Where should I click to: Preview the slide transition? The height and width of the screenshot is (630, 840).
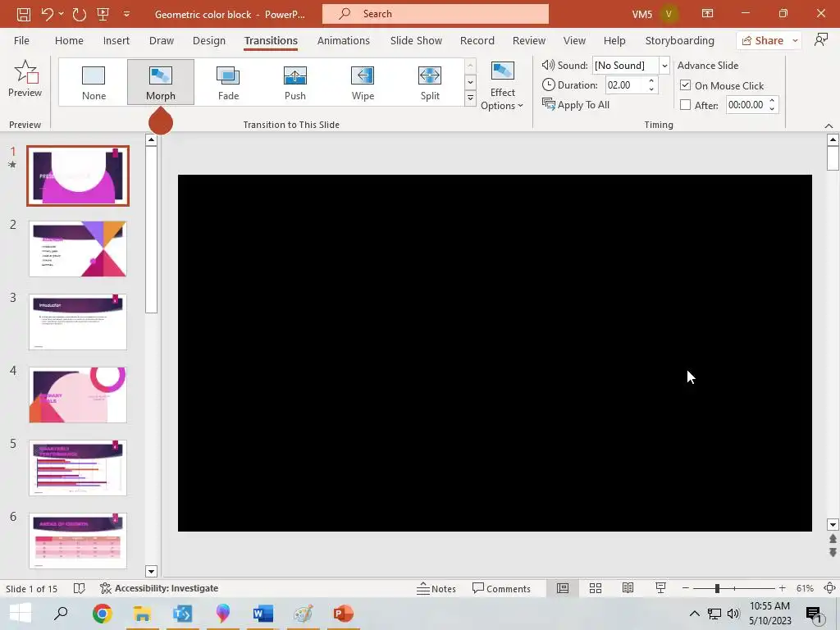click(25, 79)
